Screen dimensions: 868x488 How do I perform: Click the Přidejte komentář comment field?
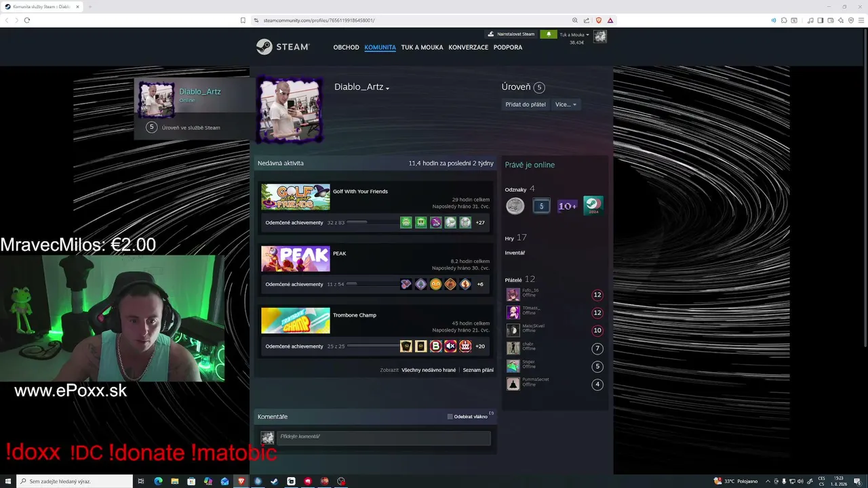tap(383, 437)
